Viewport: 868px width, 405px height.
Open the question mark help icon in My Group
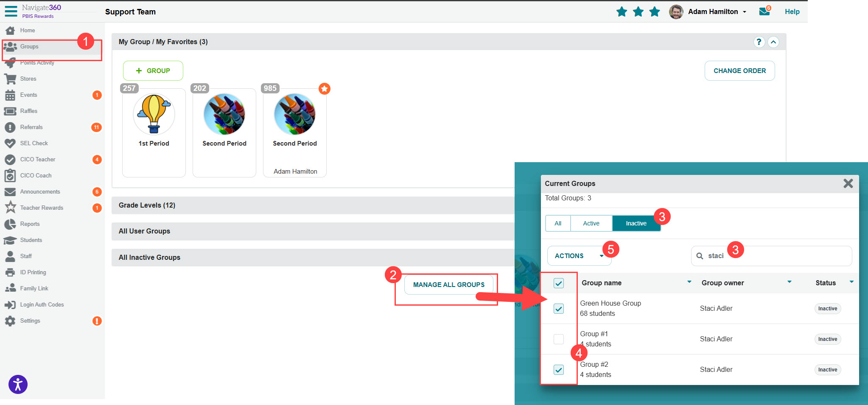click(x=759, y=42)
